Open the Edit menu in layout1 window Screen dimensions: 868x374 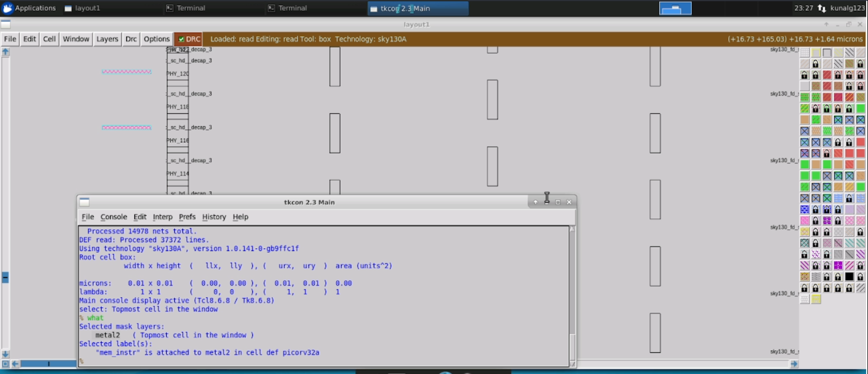pos(30,39)
